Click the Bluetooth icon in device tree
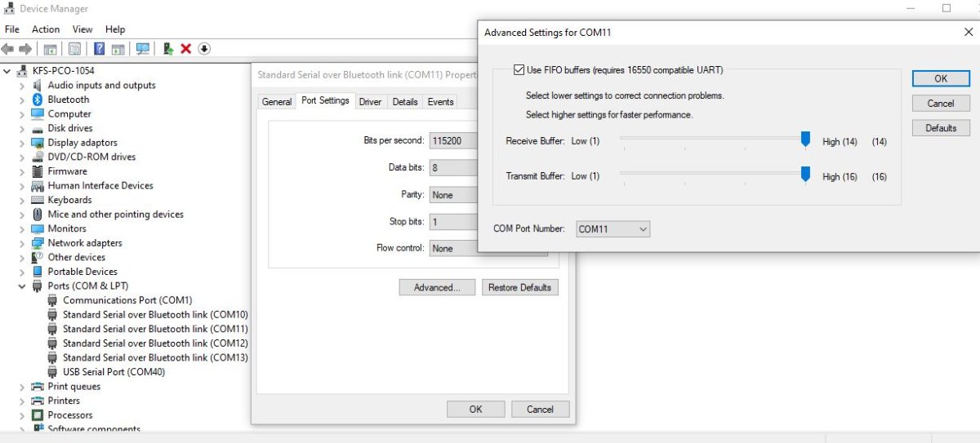The width and height of the screenshot is (980, 443). pyautogui.click(x=37, y=100)
